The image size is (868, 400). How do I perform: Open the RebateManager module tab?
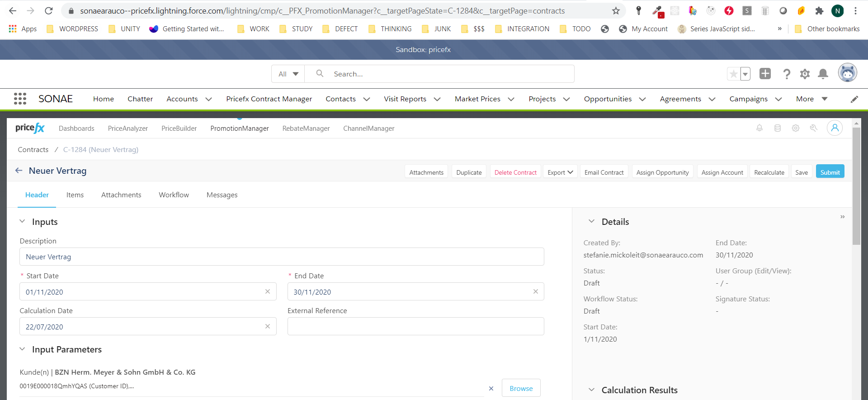[306, 129]
